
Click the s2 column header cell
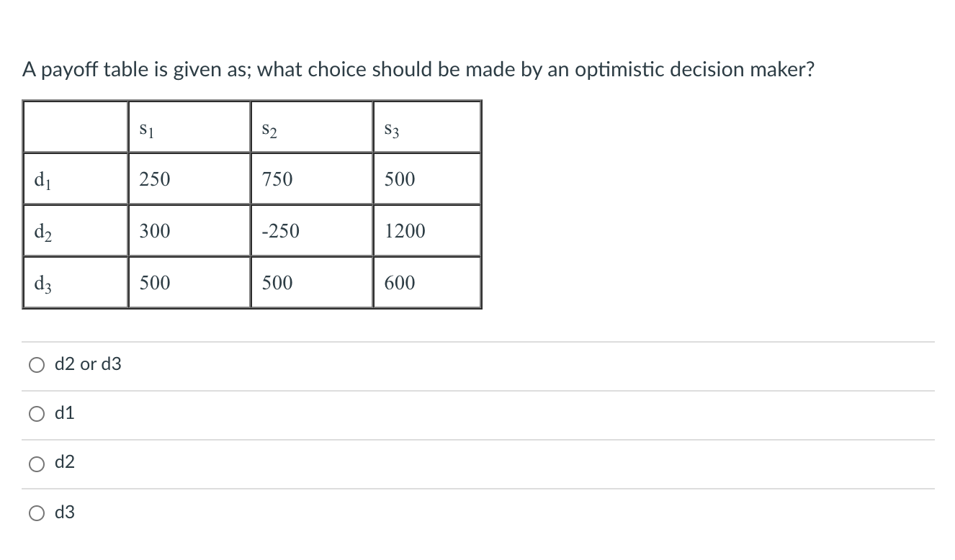(311, 127)
